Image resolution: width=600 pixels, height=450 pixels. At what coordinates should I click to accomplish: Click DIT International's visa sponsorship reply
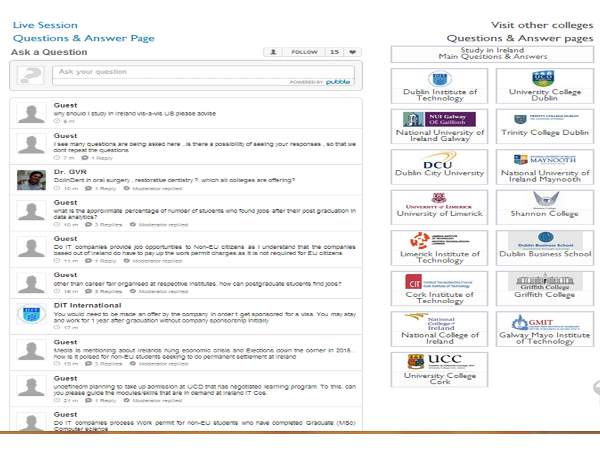coord(205,317)
